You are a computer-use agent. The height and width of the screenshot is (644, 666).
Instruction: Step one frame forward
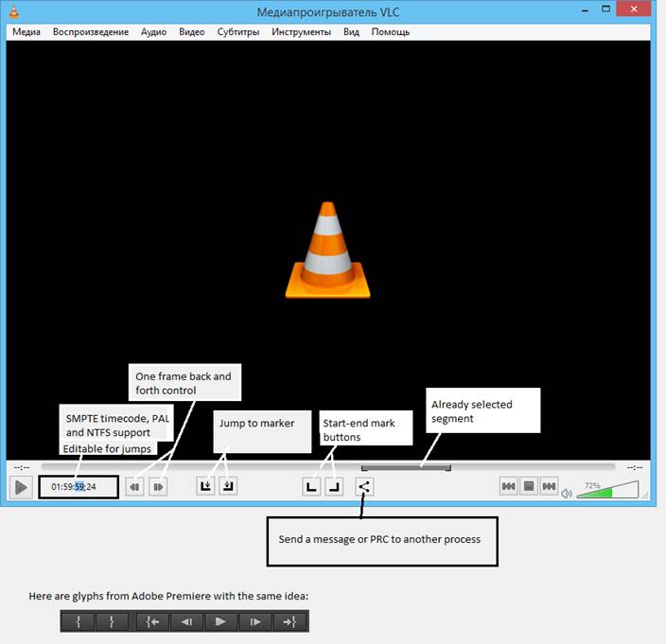pos(158,487)
